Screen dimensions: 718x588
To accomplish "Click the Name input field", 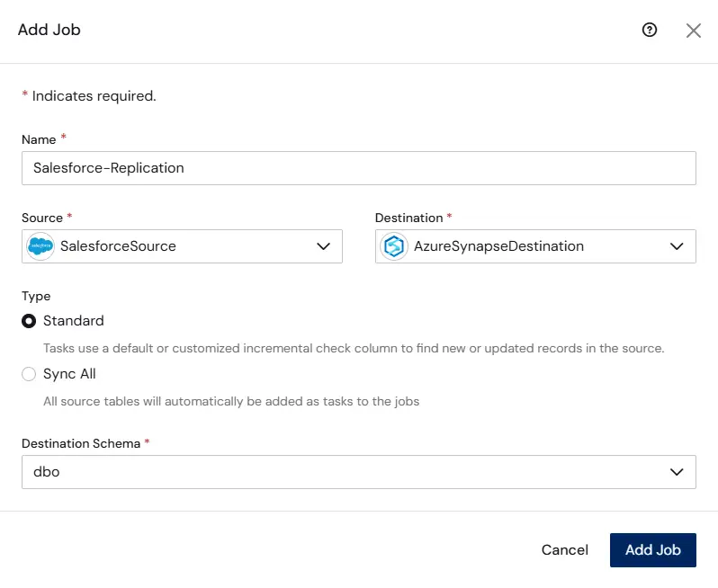I will click(x=359, y=168).
